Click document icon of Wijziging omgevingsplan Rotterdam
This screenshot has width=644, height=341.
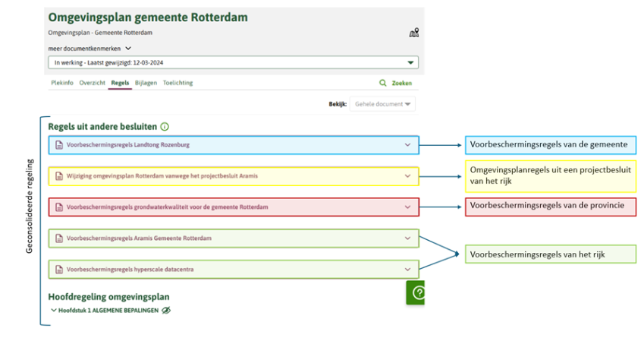(x=60, y=175)
